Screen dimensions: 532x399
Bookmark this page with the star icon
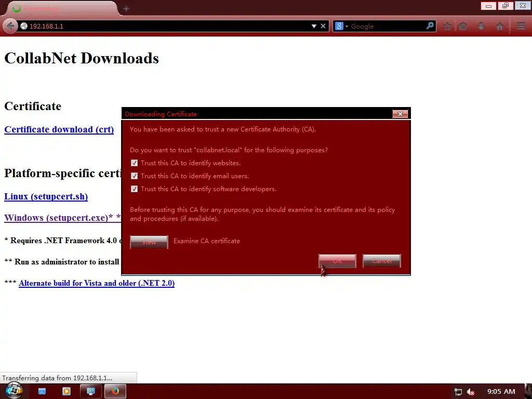pos(447,26)
